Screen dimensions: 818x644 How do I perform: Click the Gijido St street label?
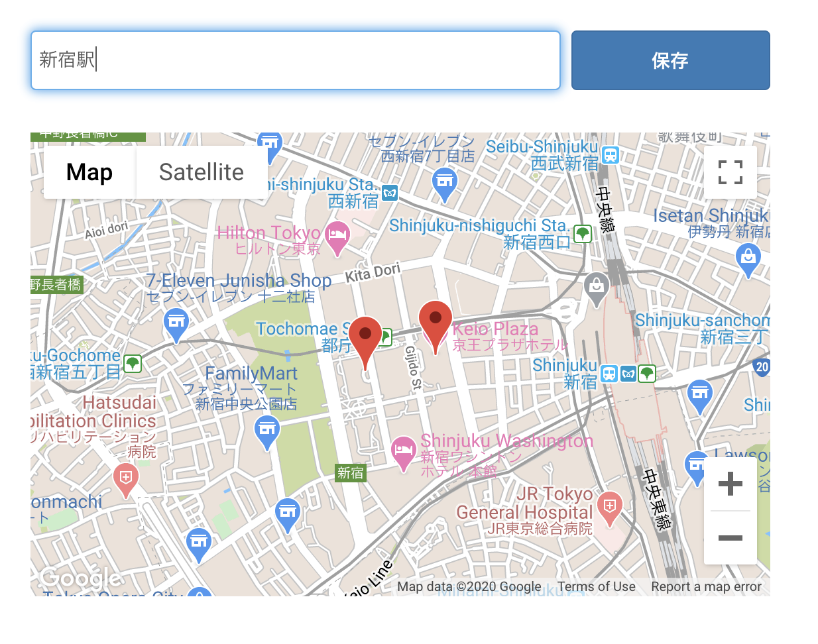pyautogui.click(x=412, y=367)
